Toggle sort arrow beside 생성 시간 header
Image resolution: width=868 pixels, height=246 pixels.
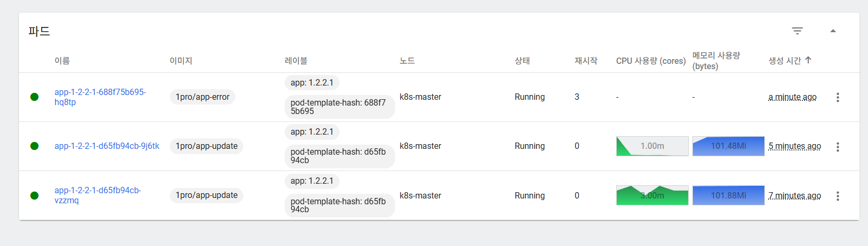point(808,60)
